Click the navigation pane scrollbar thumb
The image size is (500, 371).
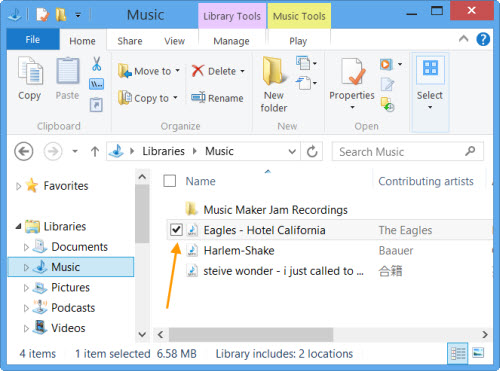[142, 214]
